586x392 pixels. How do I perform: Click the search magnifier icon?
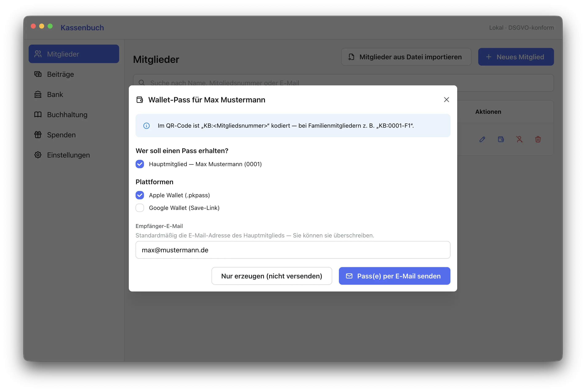pos(142,83)
